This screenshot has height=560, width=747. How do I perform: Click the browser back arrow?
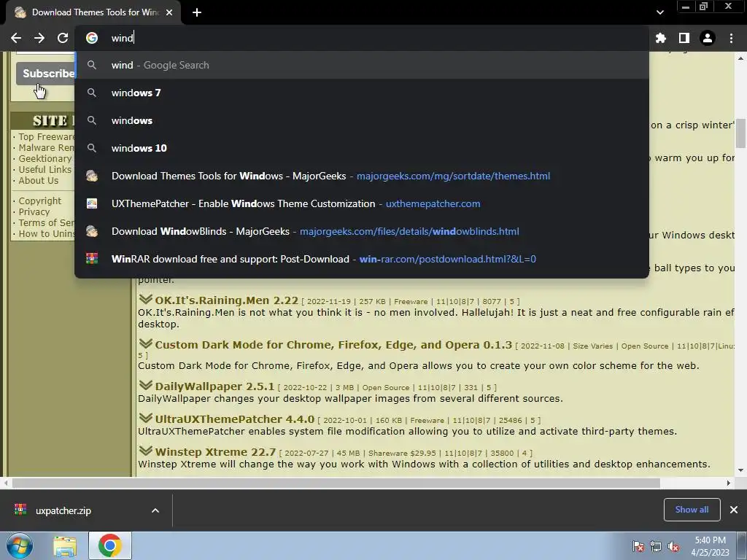point(16,38)
